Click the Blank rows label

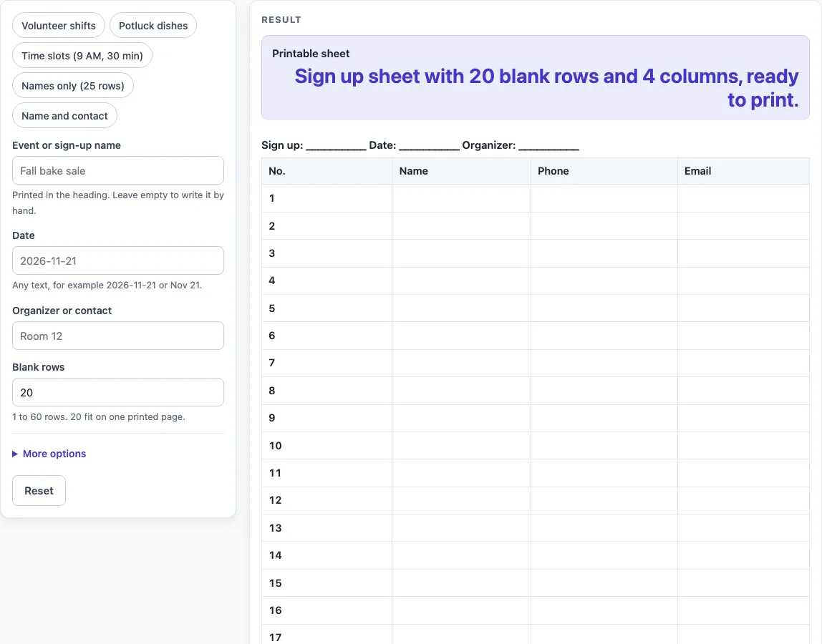38,367
